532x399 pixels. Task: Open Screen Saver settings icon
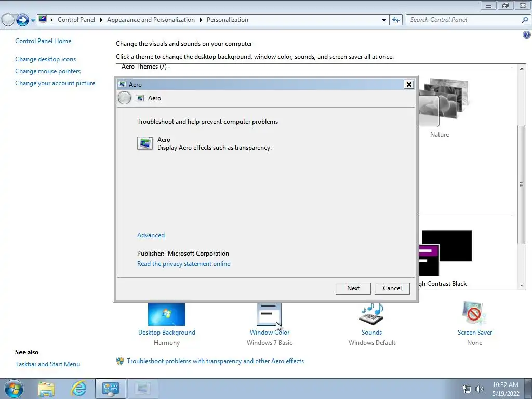(x=474, y=313)
